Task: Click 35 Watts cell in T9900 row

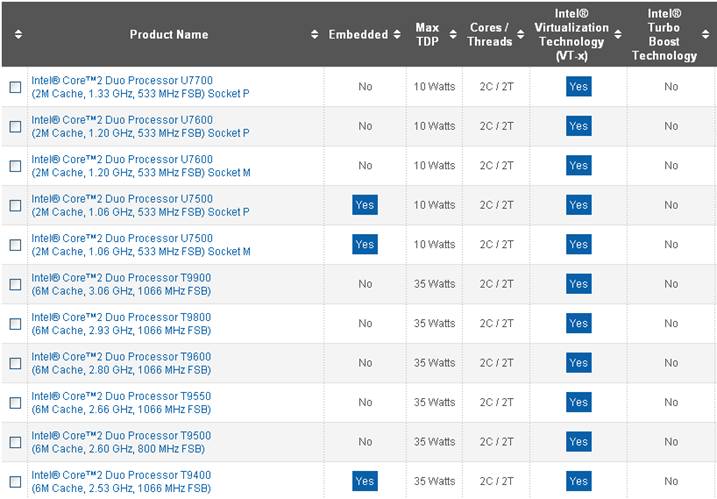Action: pyautogui.click(x=434, y=284)
